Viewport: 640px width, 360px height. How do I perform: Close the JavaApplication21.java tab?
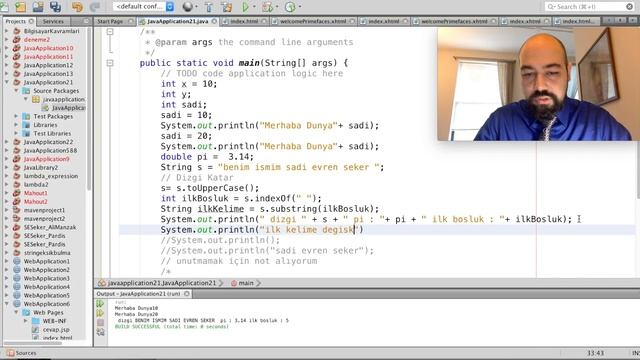(214, 21)
